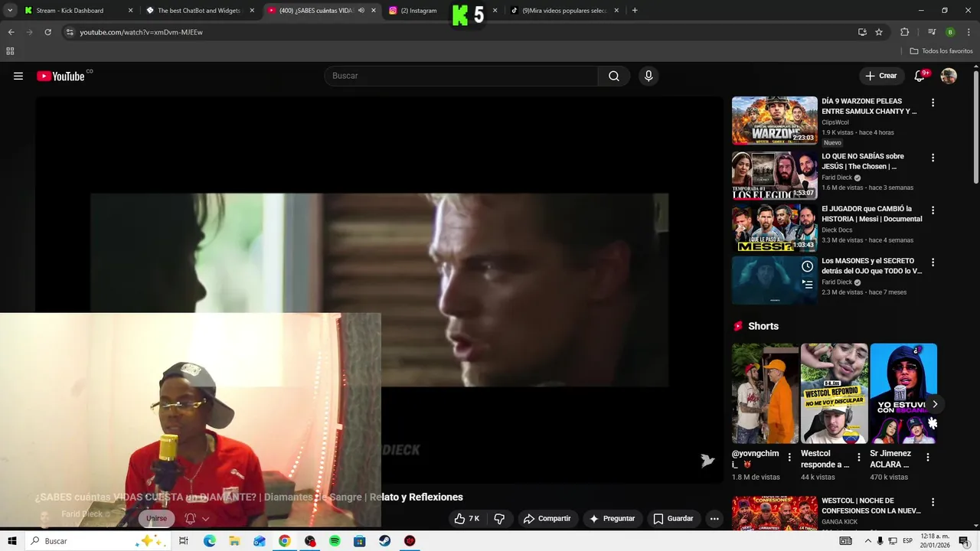Open Task View on the taskbar
This screenshot has width=980, height=551.
(x=184, y=541)
